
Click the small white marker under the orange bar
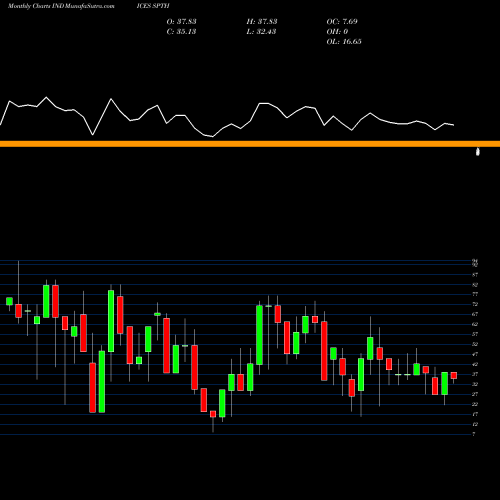pos(478,152)
